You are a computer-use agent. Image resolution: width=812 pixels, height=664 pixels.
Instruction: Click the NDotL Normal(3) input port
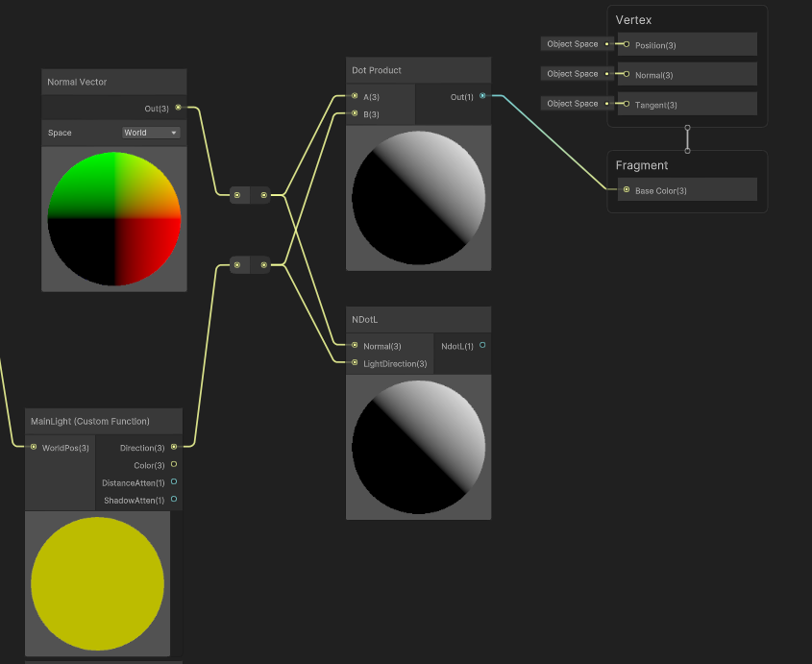pos(355,345)
